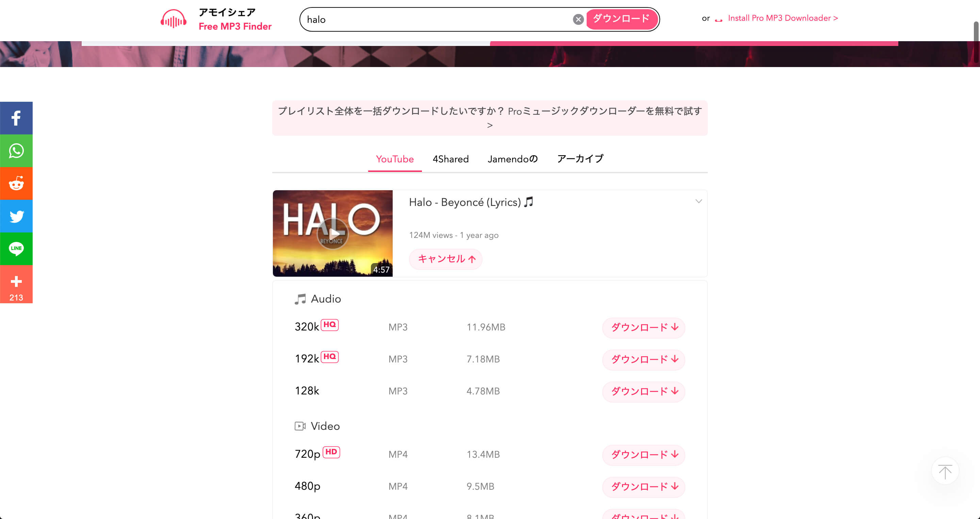Switch to the アーカイブ tab
This screenshot has height=519, width=980.
[580, 159]
